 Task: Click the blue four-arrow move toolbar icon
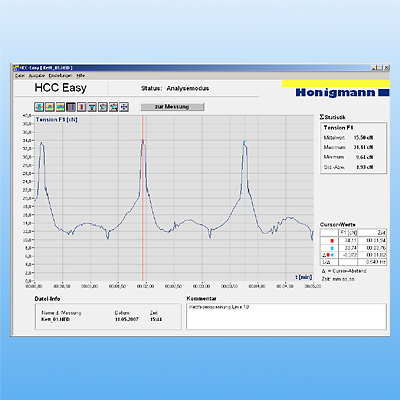124,107
